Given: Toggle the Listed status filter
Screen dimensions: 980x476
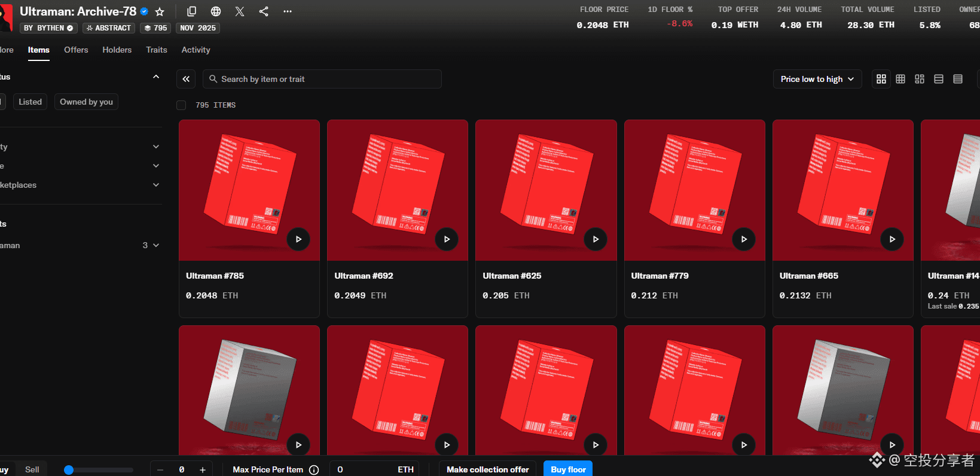Looking at the screenshot, I should (30, 102).
